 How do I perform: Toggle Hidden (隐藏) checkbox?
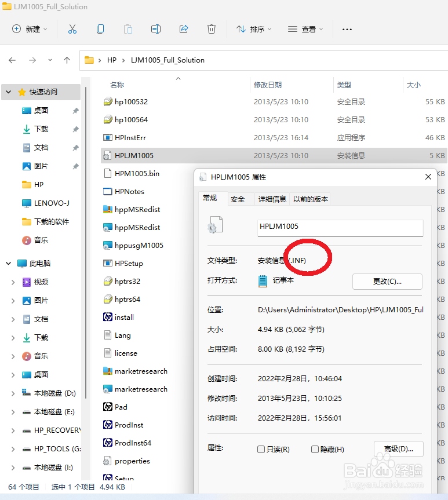[x=315, y=449]
